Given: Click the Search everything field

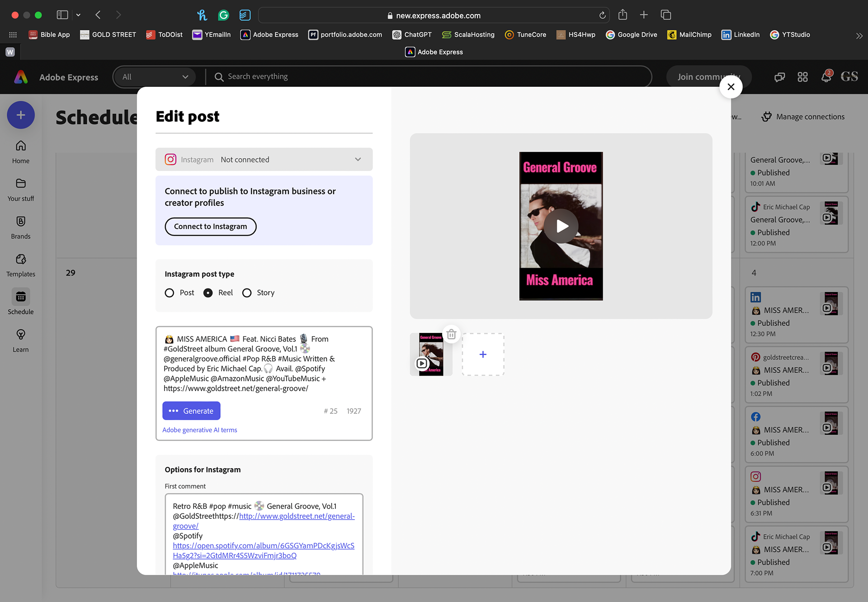Looking at the screenshot, I should point(429,76).
